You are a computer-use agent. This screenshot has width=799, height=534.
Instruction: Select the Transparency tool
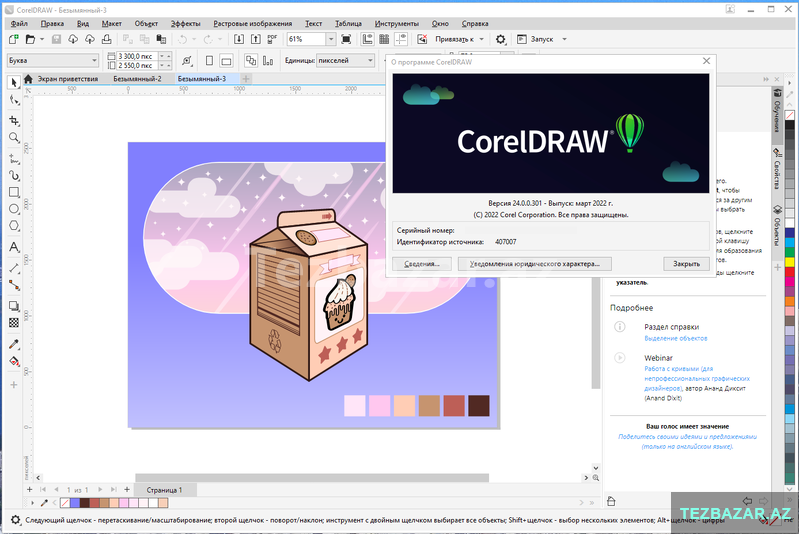pos(14,323)
